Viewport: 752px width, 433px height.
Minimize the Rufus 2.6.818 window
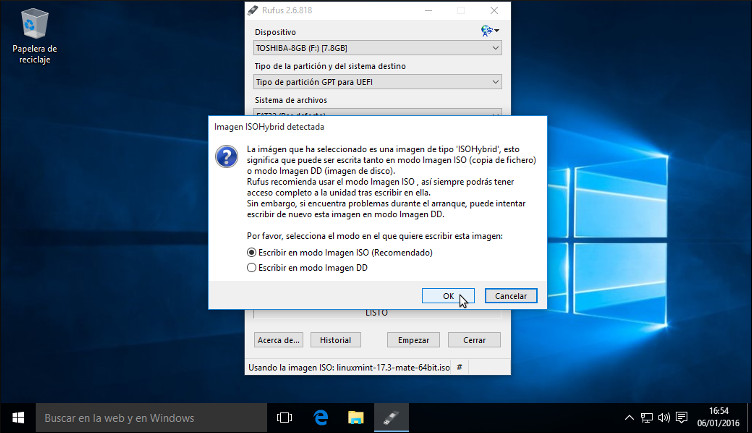pos(428,10)
